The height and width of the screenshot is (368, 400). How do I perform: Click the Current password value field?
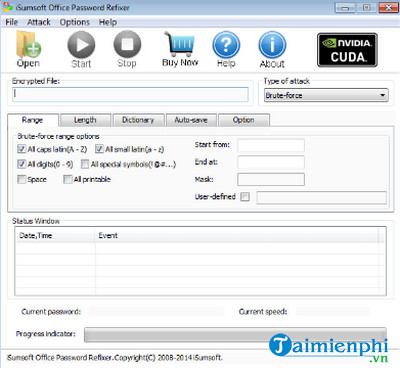[157, 311]
